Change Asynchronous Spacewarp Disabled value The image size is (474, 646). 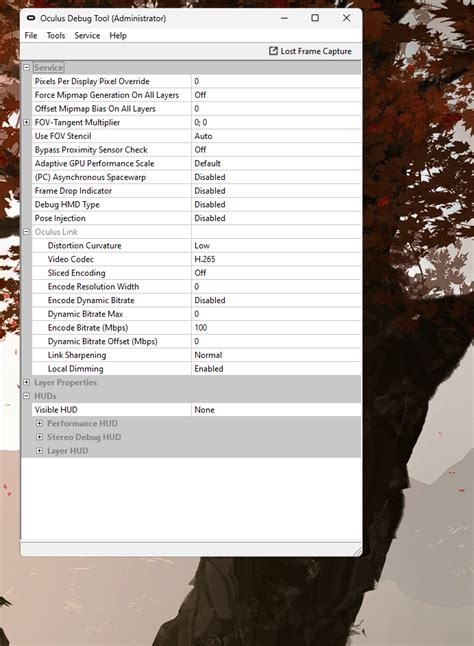(276, 177)
